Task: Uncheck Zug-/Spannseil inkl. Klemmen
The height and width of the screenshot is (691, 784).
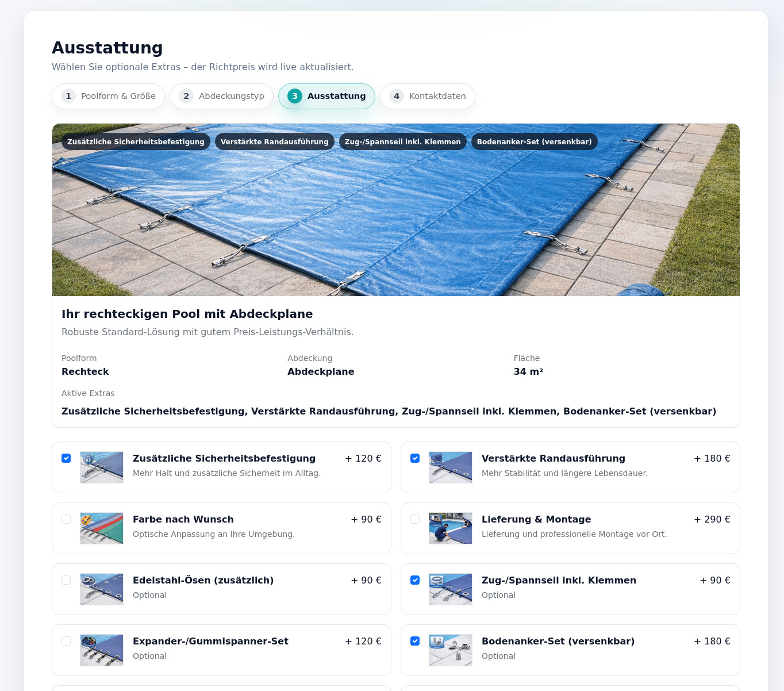Action: tap(415, 580)
